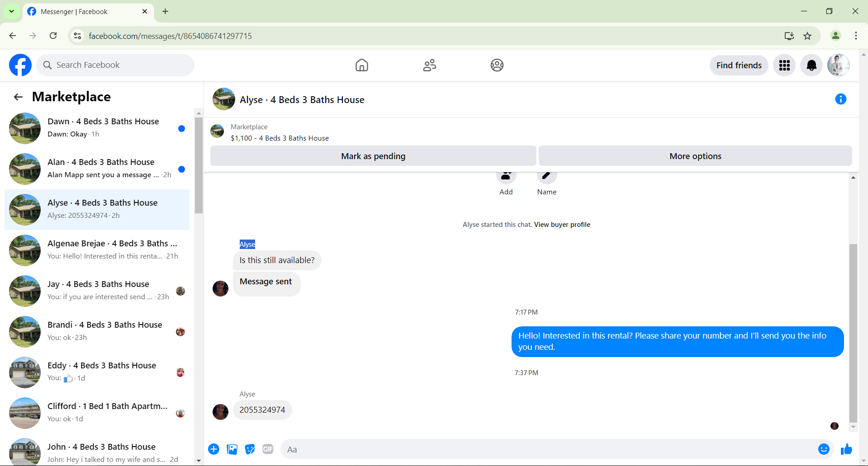Image resolution: width=868 pixels, height=466 pixels.
Task: Click the install app icon in address bar
Action: [x=789, y=36]
